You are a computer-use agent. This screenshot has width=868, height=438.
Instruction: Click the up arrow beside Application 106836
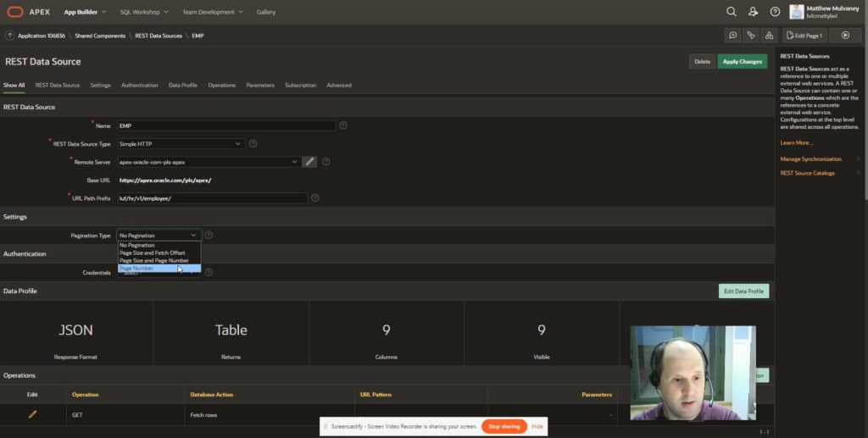click(9, 36)
